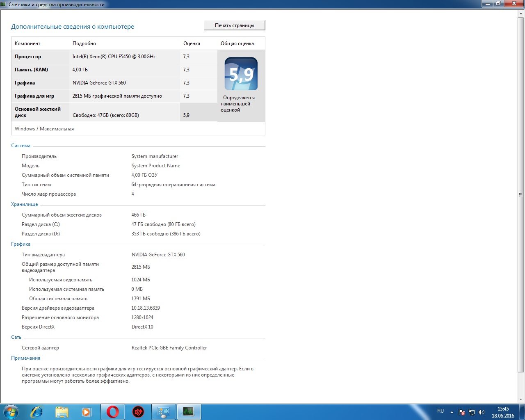Open the RU input language selector
The image size is (525, 420).
tap(441, 411)
